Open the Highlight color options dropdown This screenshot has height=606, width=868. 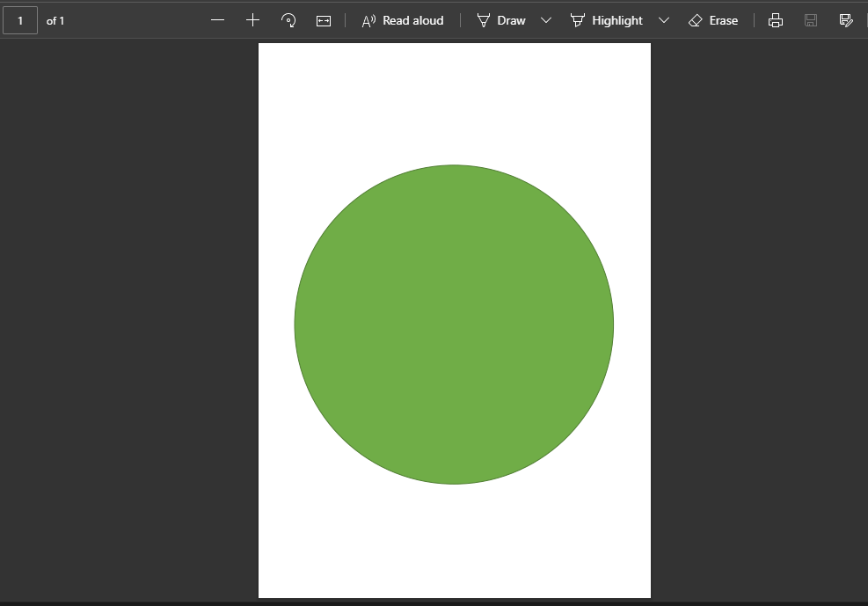pos(664,19)
